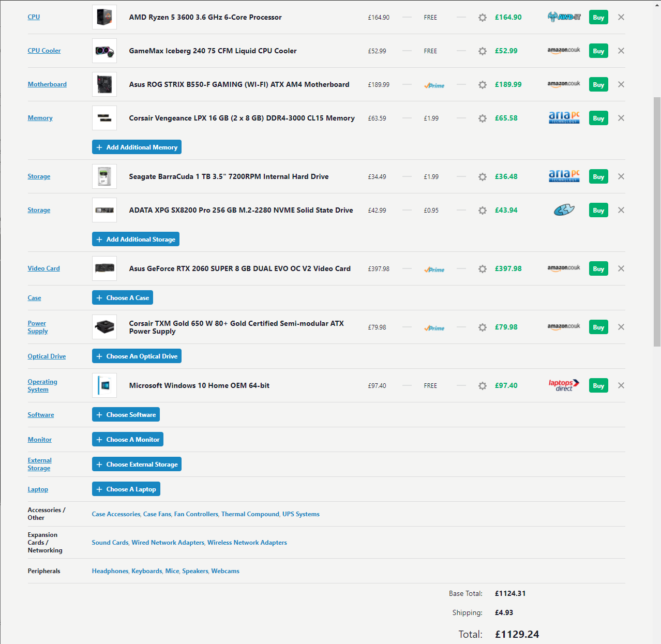Remove Microsoft Windows 10 Home

point(621,385)
